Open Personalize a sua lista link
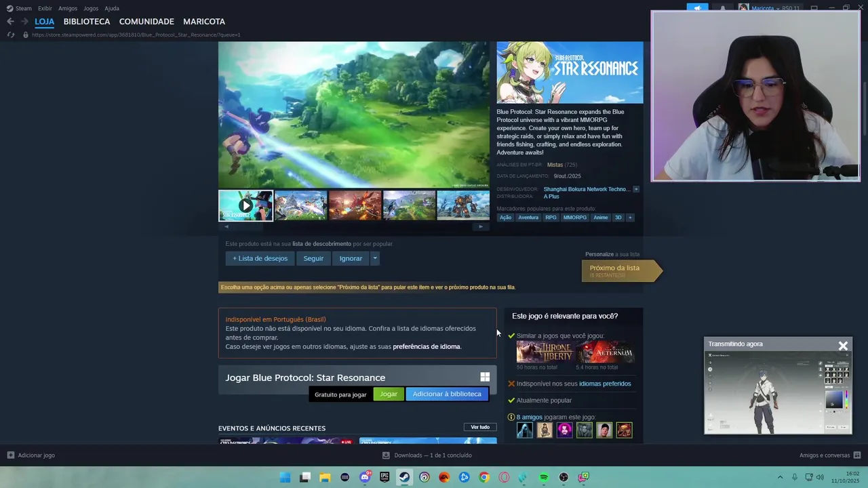 coord(612,254)
